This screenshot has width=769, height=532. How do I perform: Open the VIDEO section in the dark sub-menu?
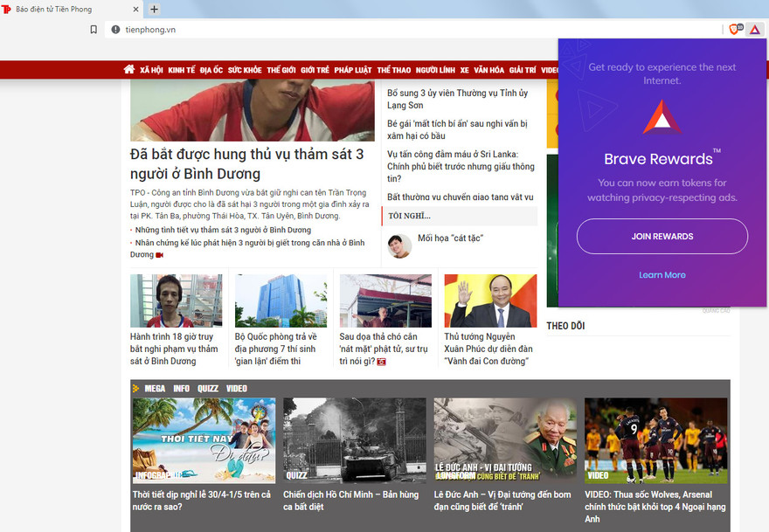tap(236, 387)
